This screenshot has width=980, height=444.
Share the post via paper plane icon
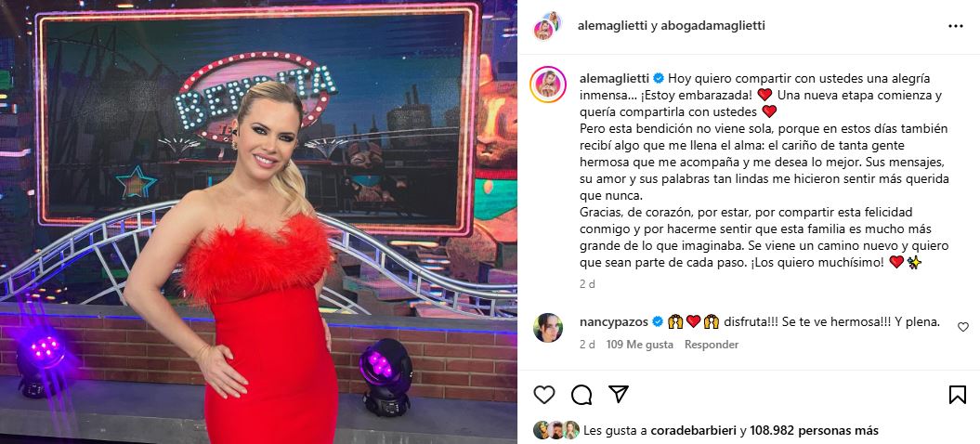tap(618, 394)
